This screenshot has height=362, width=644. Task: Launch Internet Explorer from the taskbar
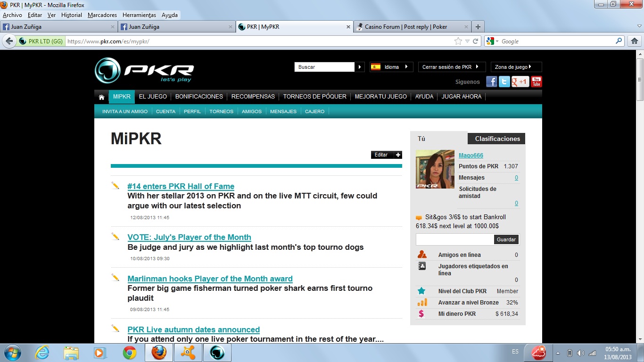[42, 353]
